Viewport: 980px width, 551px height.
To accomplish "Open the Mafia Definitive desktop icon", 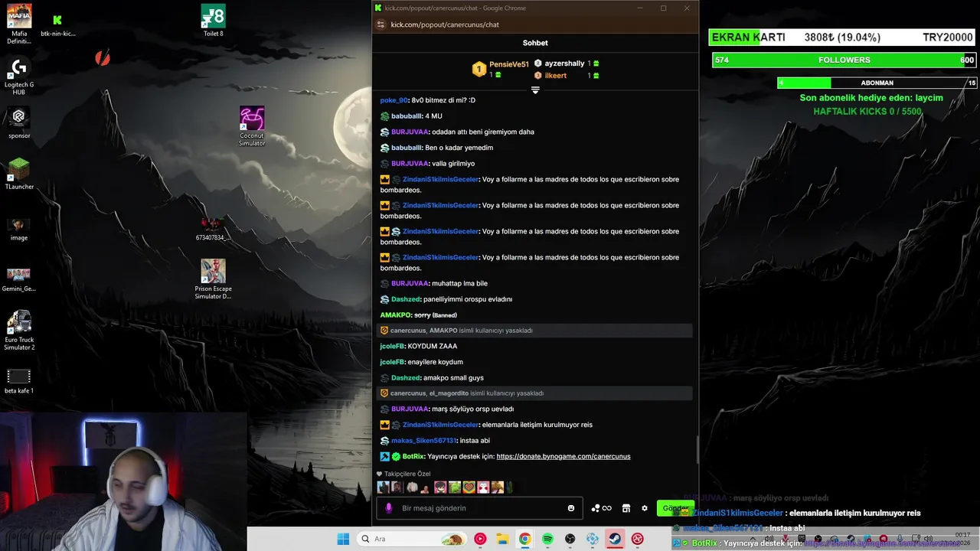I will 19,24.
